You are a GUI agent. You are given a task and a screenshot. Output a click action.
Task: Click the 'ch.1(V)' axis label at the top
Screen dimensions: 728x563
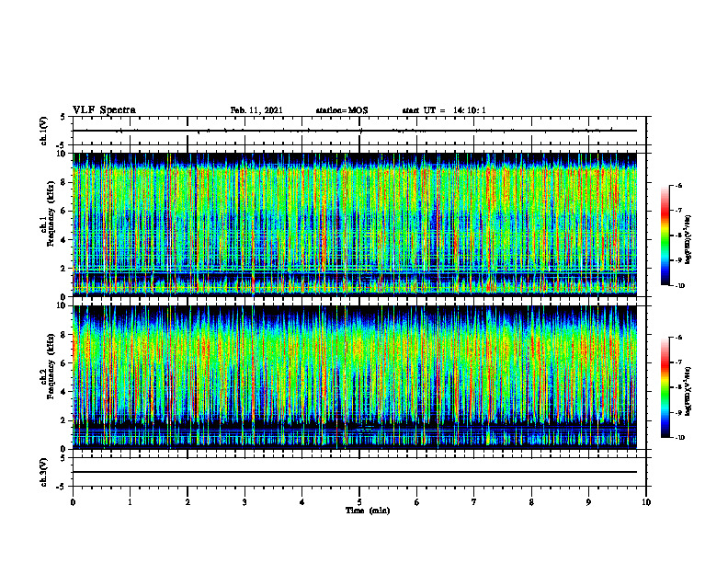coord(44,131)
